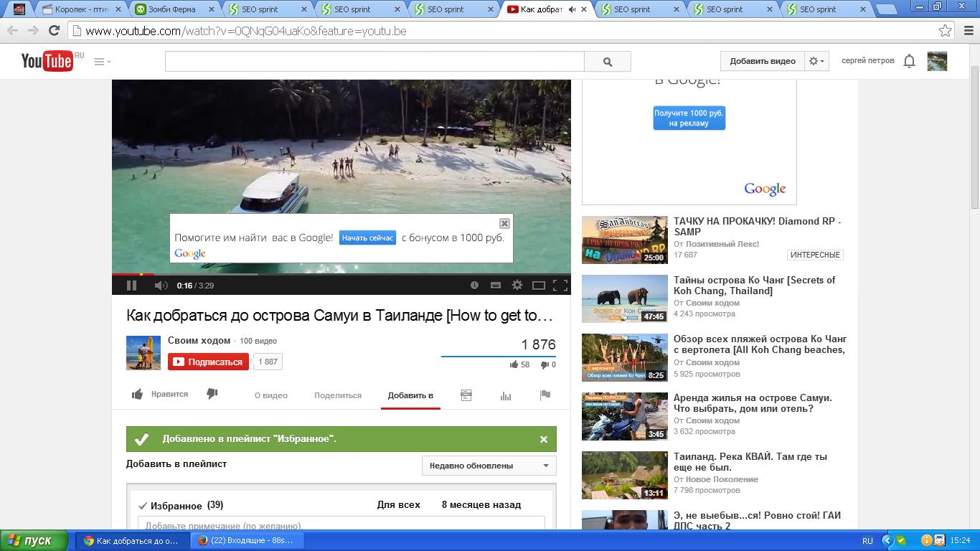Toggle the subtitles icon in player
The width and height of the screenshot is (980, 551).
495,286
